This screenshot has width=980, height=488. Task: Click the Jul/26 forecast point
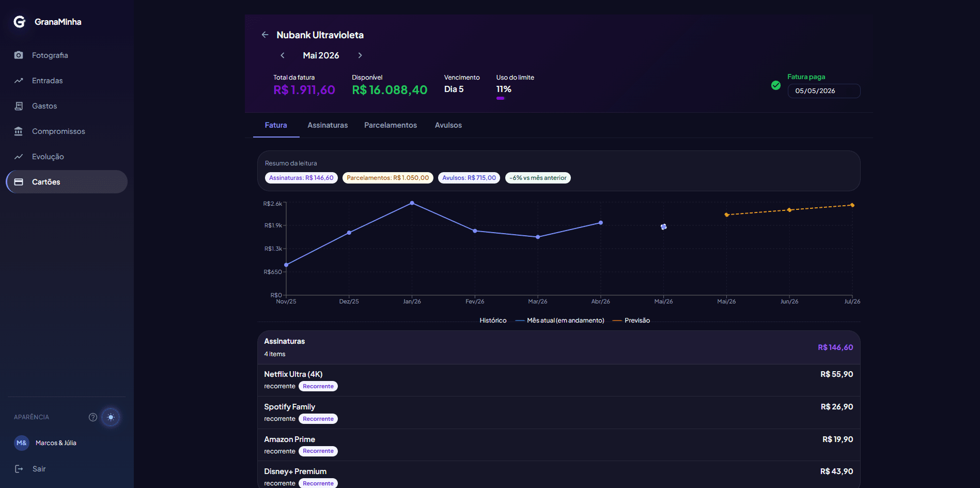point(852,205)
